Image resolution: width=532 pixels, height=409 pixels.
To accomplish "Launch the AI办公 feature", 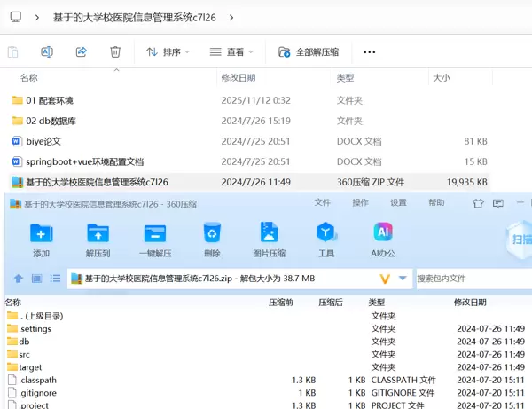I will pyautogui.click(x=383, y=234).
